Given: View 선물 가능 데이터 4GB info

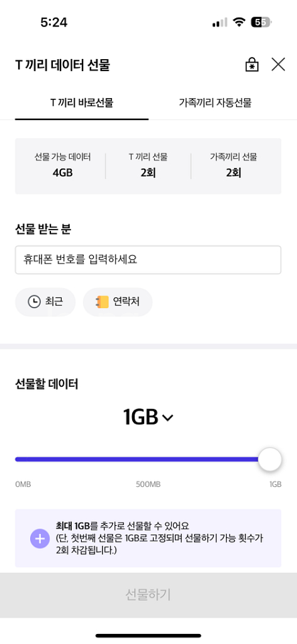Looking at the screenshot, I should tap(62, 165).
